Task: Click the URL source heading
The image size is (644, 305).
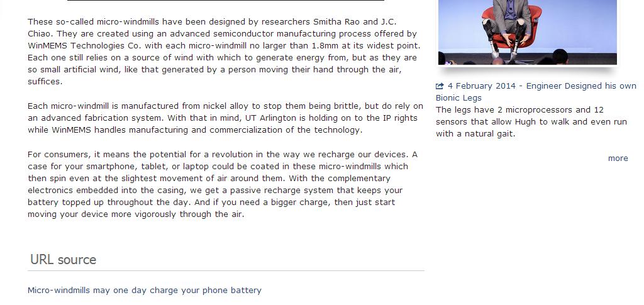Action: click(x=64, y=260)
